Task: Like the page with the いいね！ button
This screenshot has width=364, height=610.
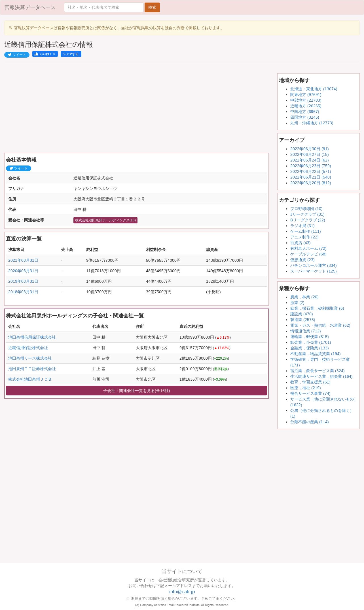Action: click(45, 54)
